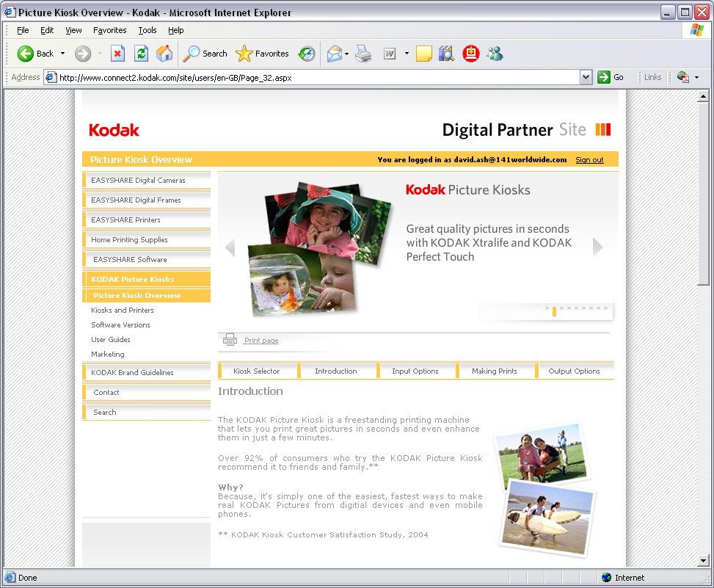714x588 pixels.
Task: Click the Messenger people icon
Action: click(x=495, y=54)
